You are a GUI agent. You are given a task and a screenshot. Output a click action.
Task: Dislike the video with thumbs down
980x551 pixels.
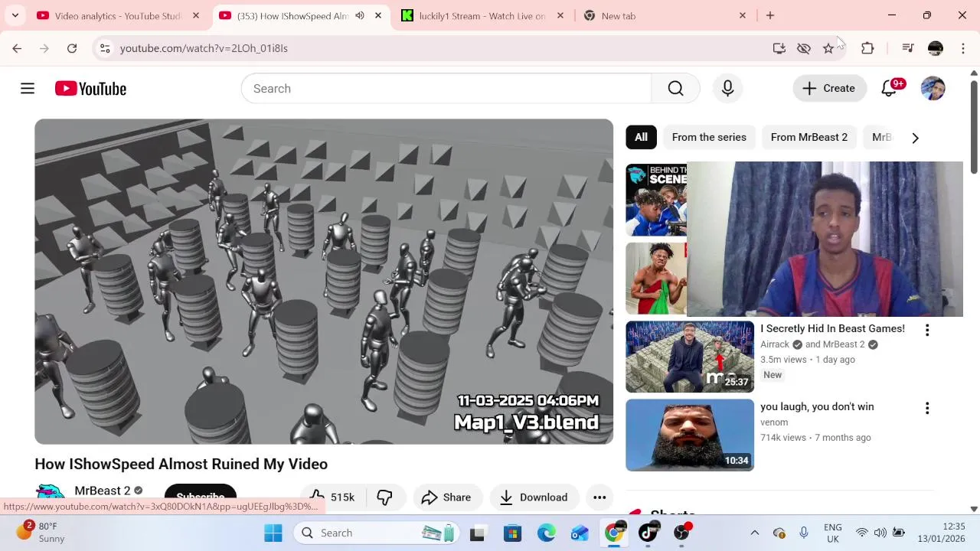(x=384, y=497)
